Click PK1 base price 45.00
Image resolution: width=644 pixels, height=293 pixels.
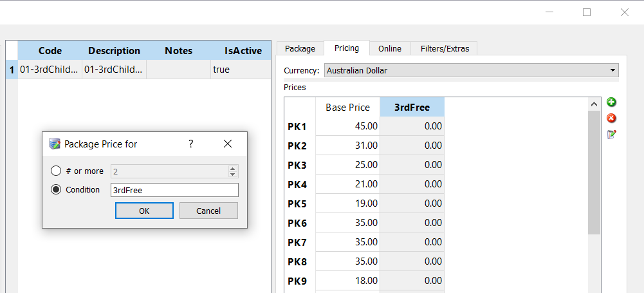tap(348, 126)
